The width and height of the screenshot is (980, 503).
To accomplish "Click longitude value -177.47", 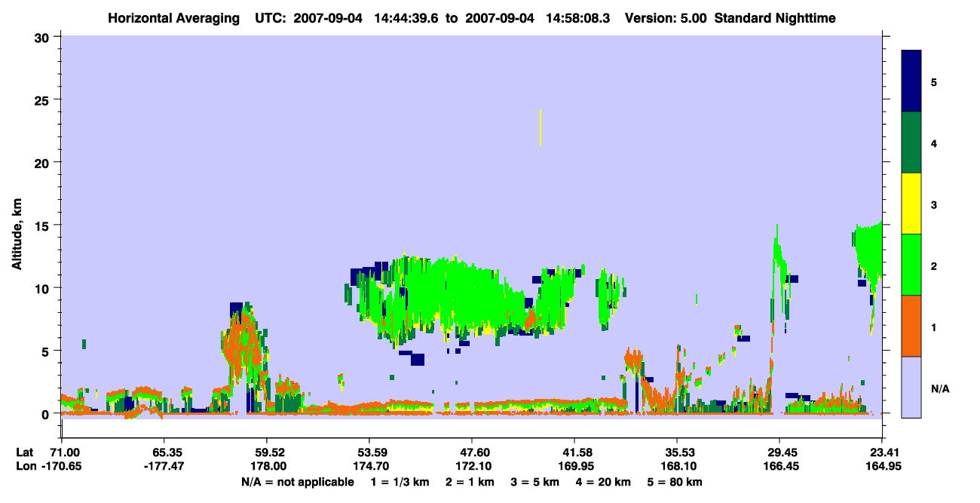I will pos(164,466).
